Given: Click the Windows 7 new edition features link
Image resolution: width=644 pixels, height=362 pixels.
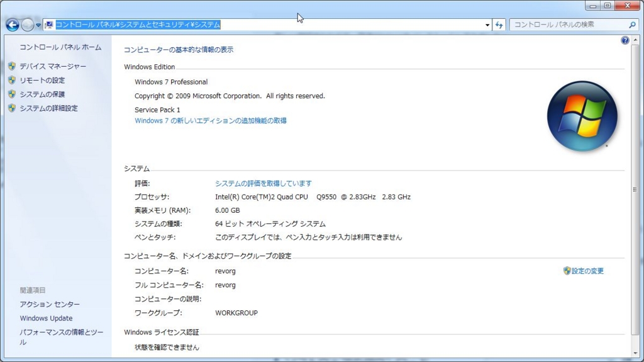Looking at the screenshot, I should [x=211, y=120].
